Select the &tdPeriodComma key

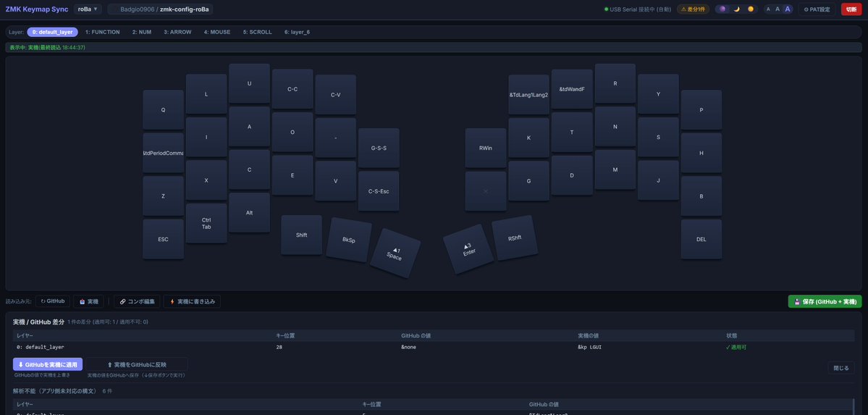(x=164, y=153)
